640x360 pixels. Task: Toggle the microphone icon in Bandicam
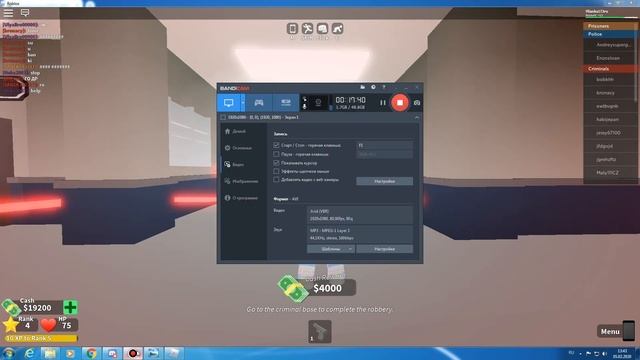(x=304, y=106)
